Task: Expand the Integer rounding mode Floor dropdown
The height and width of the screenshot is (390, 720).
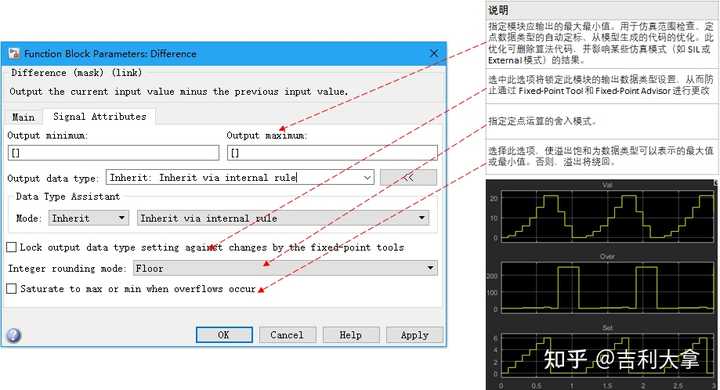Action: point(285,268)
